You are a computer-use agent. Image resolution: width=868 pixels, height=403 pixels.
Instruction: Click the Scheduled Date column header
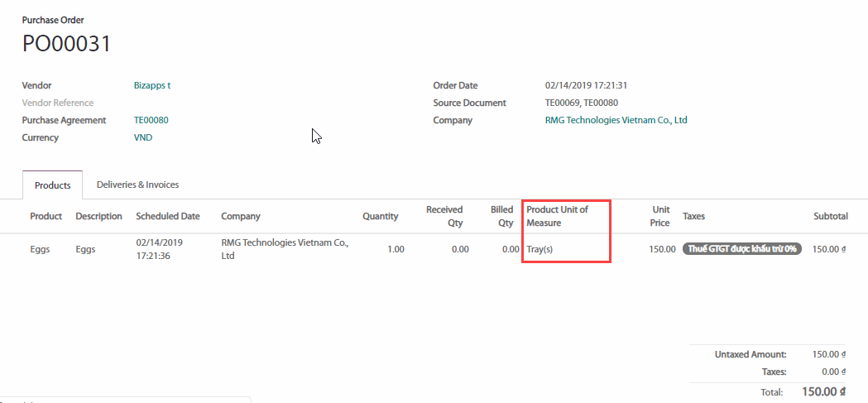pos(168,216)
